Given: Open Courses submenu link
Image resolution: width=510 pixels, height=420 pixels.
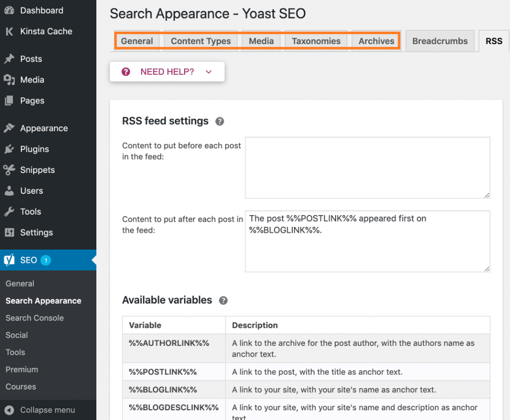Looking at the screenshot, I should [x=21, y=387].
